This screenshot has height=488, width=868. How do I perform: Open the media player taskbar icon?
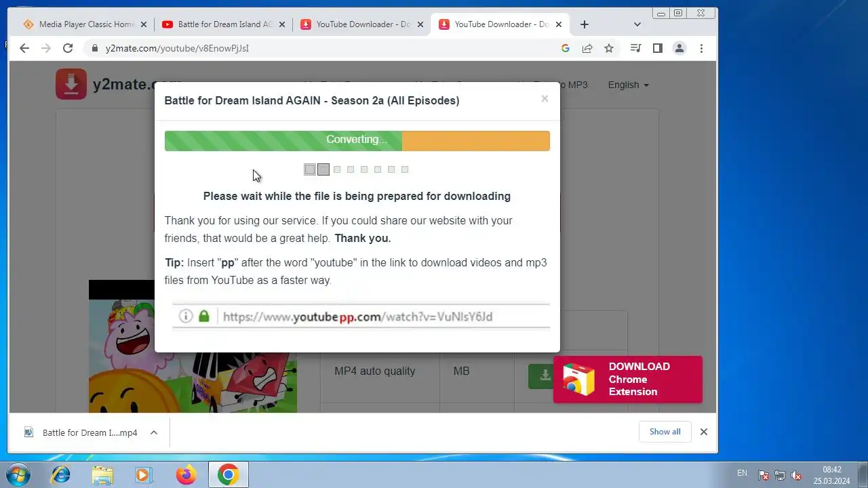coord(143,474)
